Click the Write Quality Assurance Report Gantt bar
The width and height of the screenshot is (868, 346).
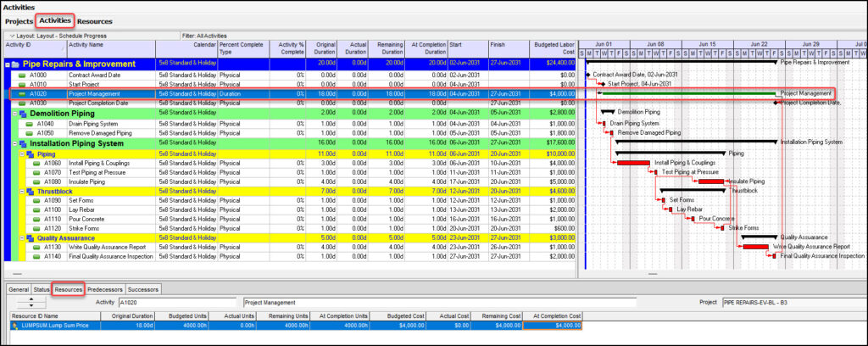coord(755,247)
